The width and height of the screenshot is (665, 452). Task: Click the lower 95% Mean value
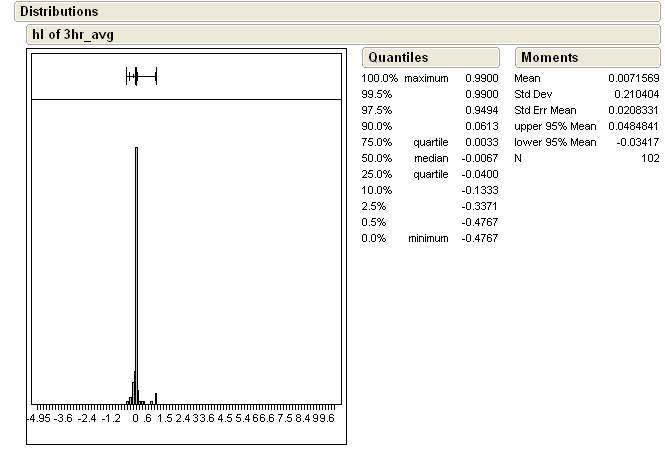point(636,142)
